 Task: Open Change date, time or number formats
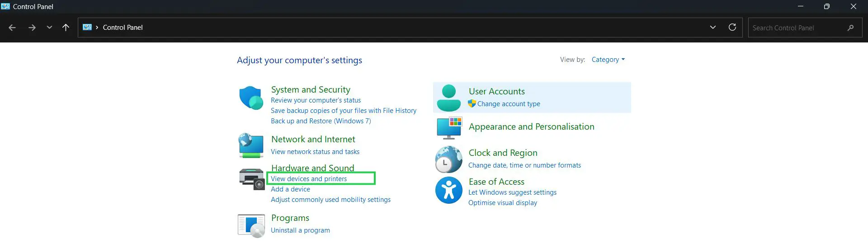[524, 165]
